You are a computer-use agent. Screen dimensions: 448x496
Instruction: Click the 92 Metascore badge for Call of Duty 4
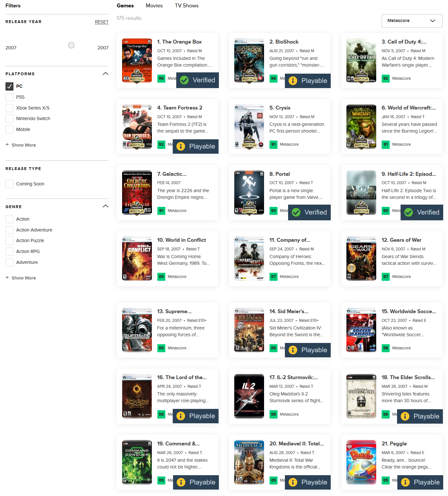(x=386, y=78)
